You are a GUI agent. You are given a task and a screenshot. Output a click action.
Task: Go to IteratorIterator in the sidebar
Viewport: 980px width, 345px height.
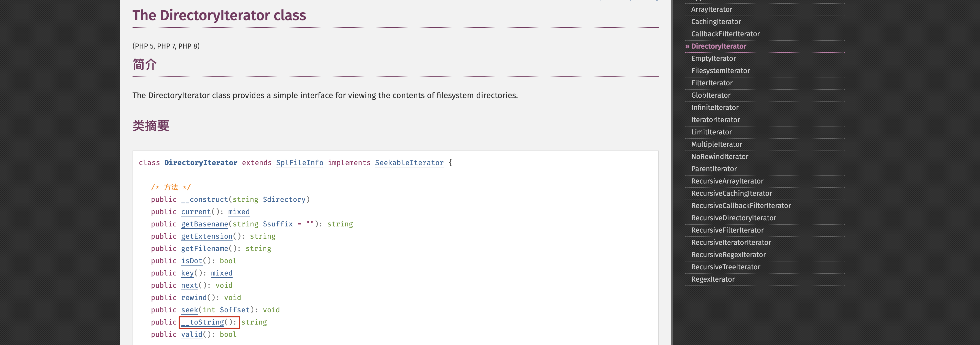(716, 120)
